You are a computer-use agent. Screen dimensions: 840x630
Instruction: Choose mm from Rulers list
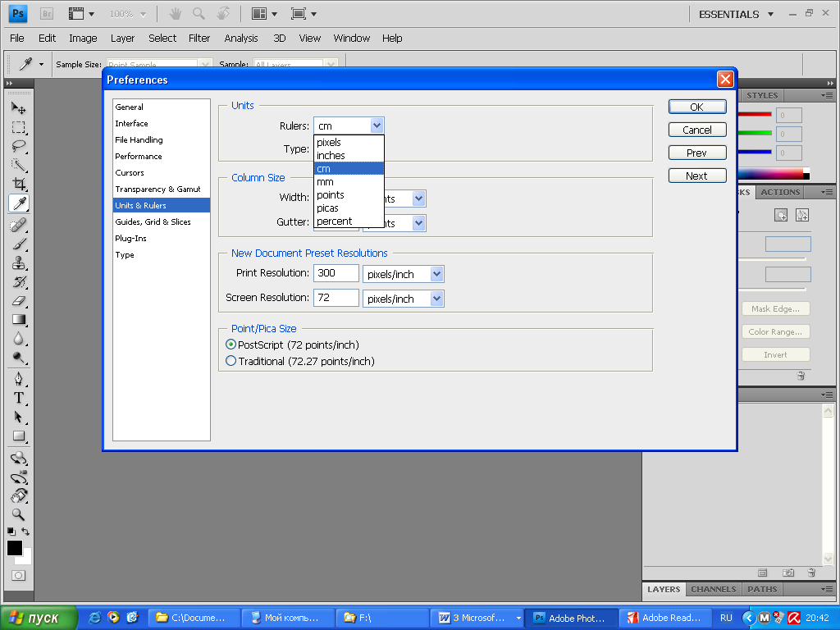(x=349, y=182)
